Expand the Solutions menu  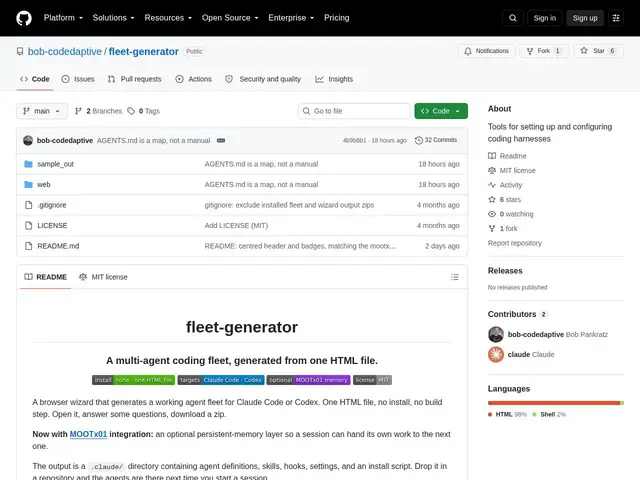(113, 18)
